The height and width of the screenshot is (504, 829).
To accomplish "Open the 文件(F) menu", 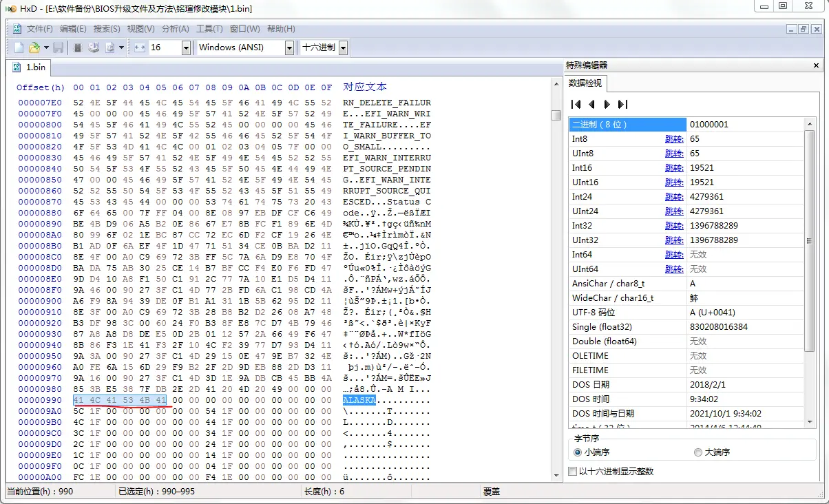I will (40, 29).
